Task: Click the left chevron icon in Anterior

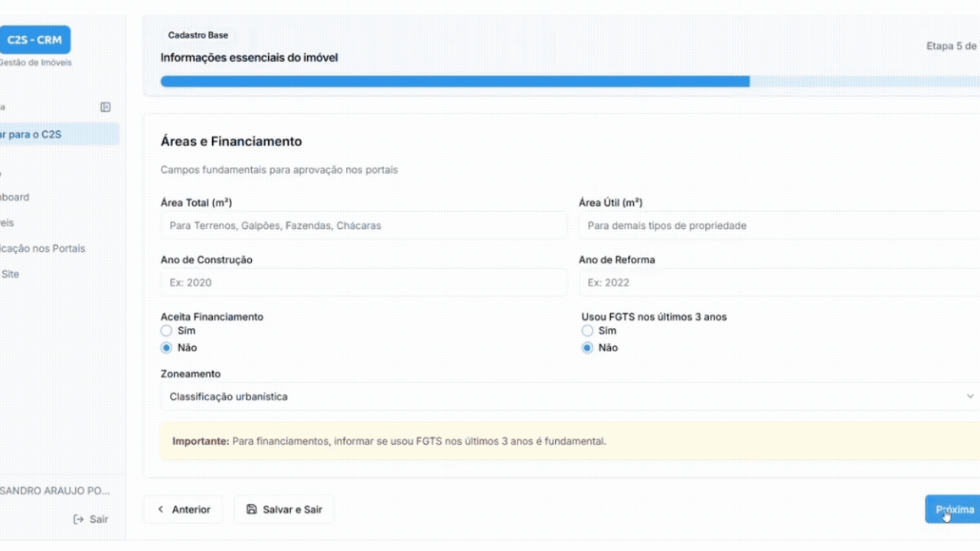Action: pyautogui.click(x=161, y=510)
